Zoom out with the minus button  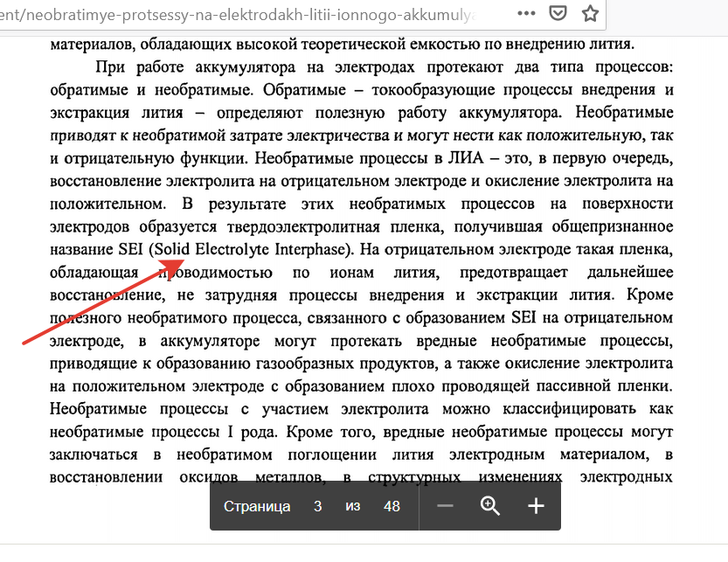click(445, 506)
